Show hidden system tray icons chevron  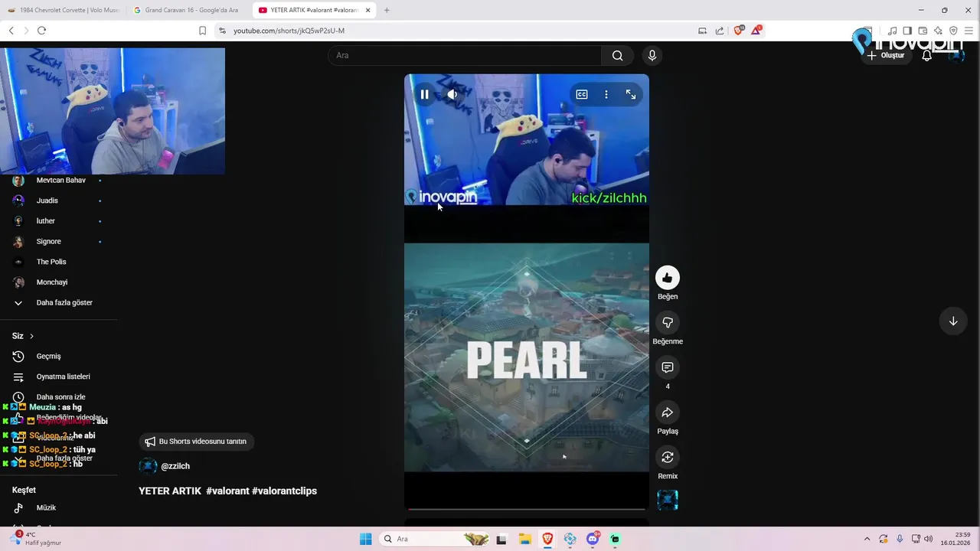pyautogui.click(x=867, y=539)
